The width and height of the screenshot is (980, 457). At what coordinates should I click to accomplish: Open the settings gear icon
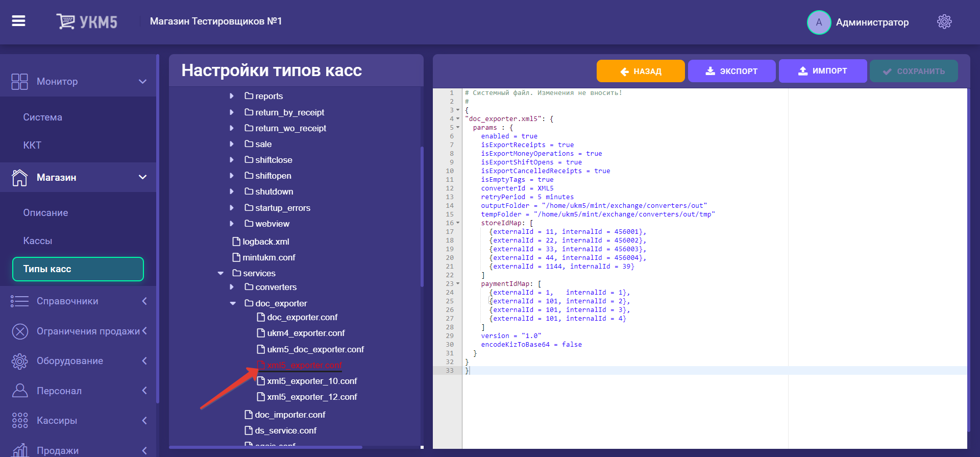click(x=944, y=21)
